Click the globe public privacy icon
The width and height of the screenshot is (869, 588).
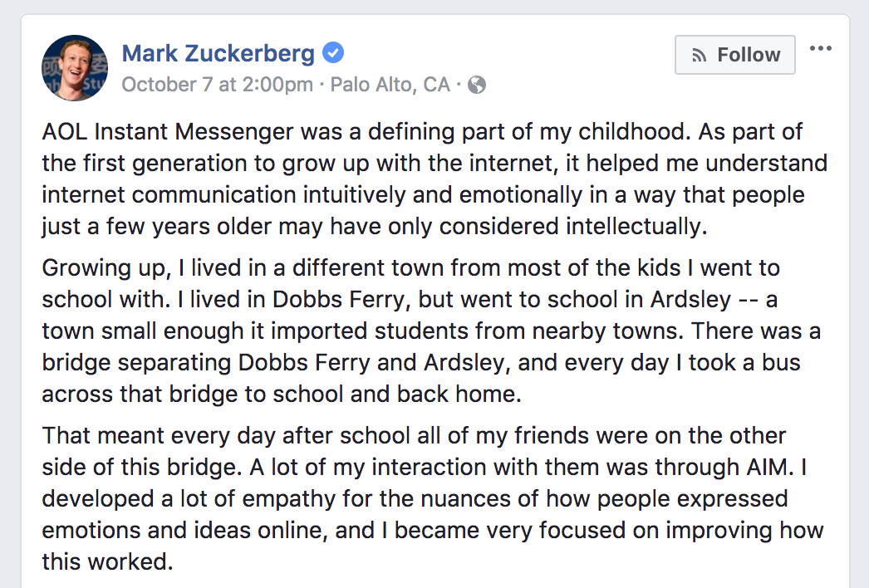click(x=477, y=85)
